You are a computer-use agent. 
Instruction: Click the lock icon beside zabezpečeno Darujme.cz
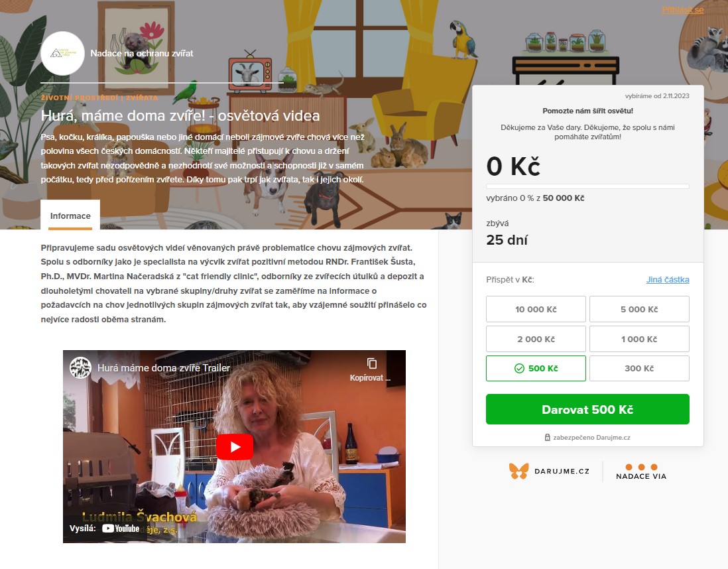pyautogui.click(x=548, y=437)
